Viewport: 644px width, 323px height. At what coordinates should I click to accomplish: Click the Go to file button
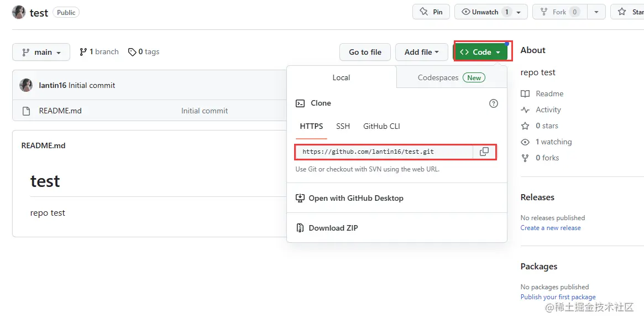pyautogui.click(x=365, y=52)
